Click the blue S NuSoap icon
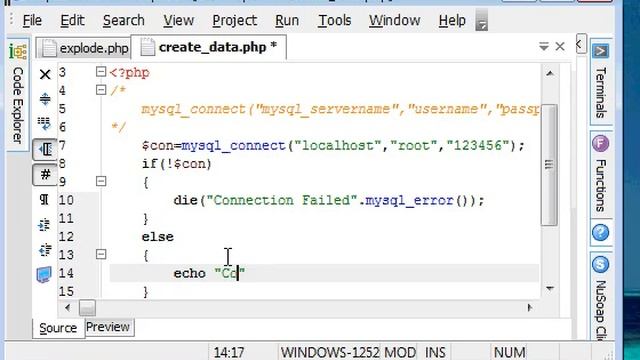The image size is (640, 360). [600, 264]
